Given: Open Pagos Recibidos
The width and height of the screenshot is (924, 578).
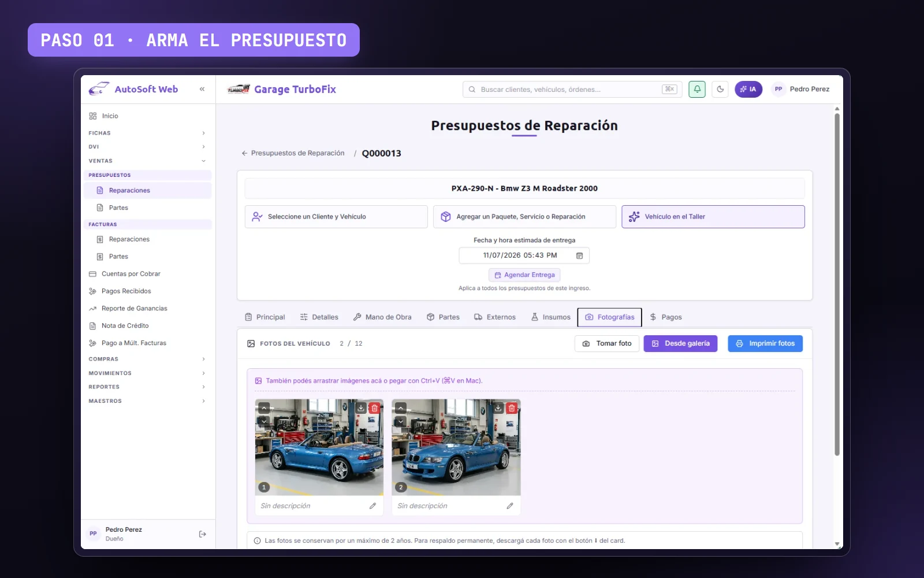Looking at the screenshot, I should pos(126,291).
